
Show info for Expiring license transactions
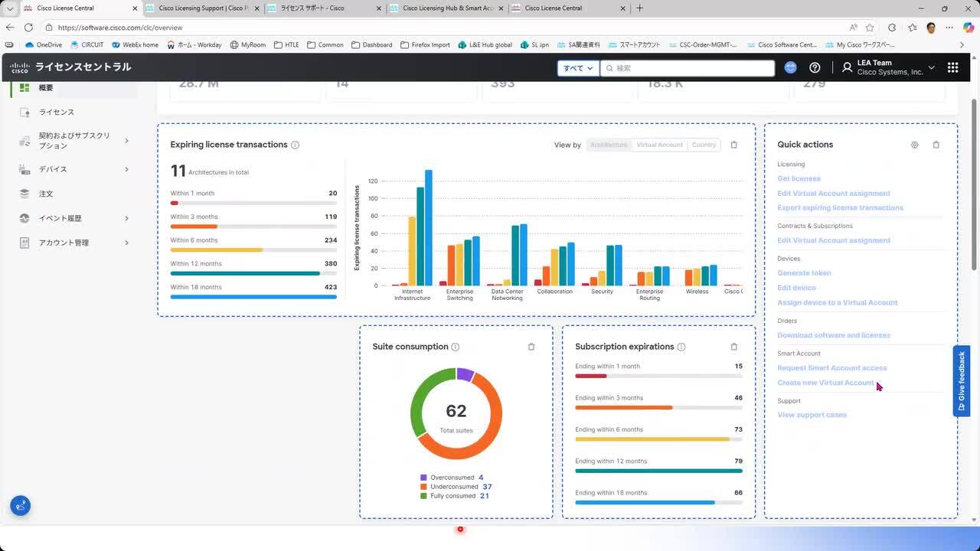(296, 145)
